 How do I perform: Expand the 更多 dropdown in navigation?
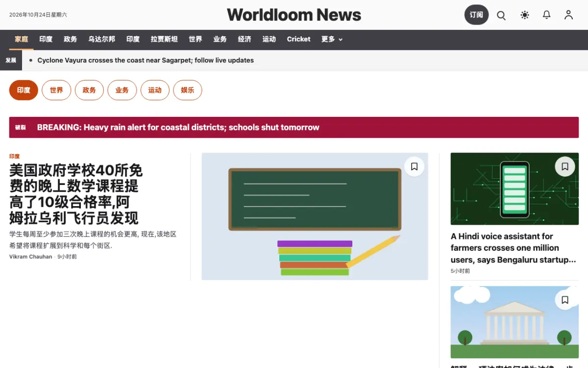coord(332,39)
